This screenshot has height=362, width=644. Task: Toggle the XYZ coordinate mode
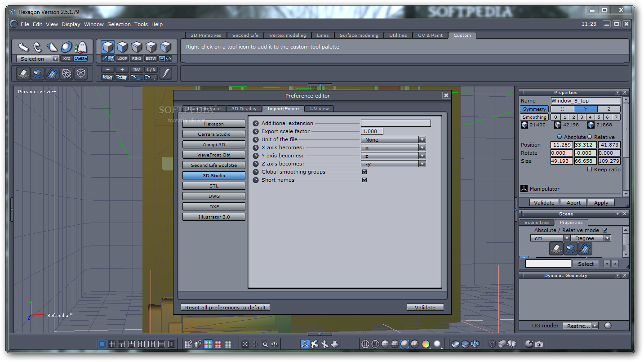[67, 58]
